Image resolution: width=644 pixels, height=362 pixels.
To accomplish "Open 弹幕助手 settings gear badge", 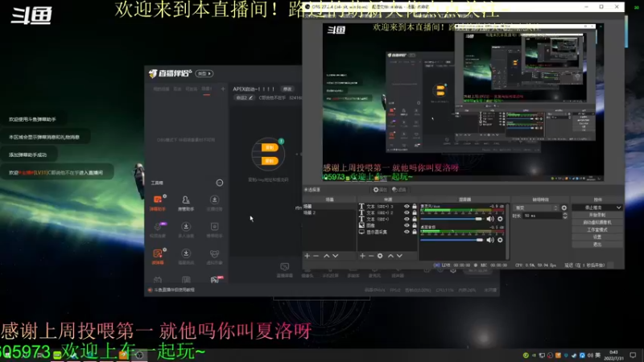I will point(165,196).
